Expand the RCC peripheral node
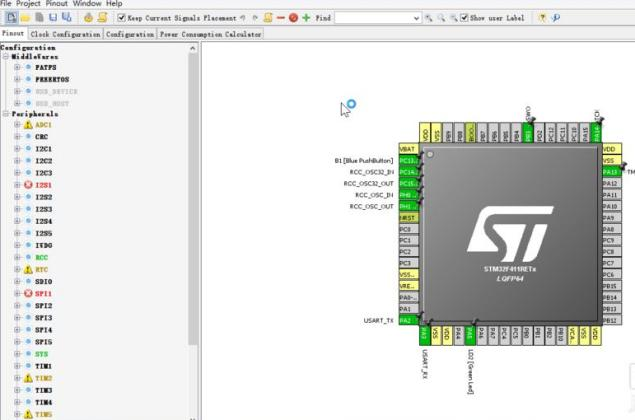Image resolution: width=635 pixels, height=420 pixels. tap(17, 257)
